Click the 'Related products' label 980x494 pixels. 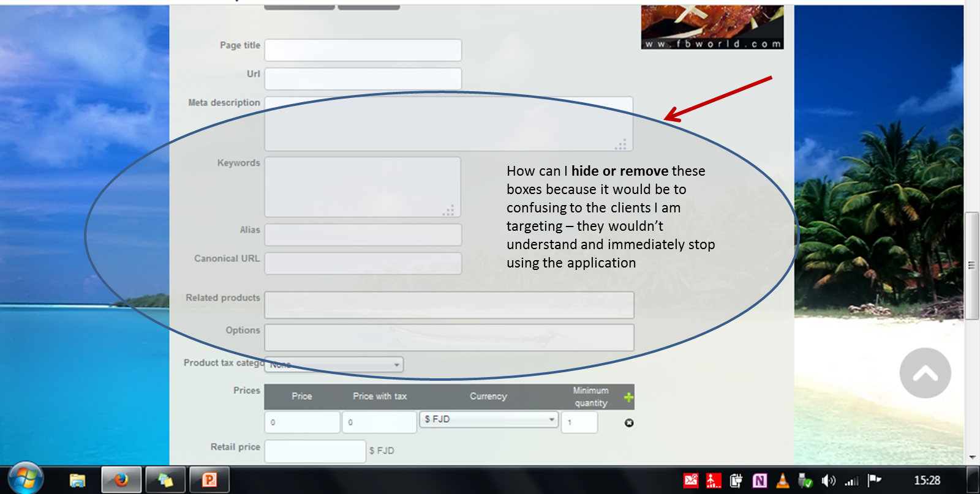(223, 298)
